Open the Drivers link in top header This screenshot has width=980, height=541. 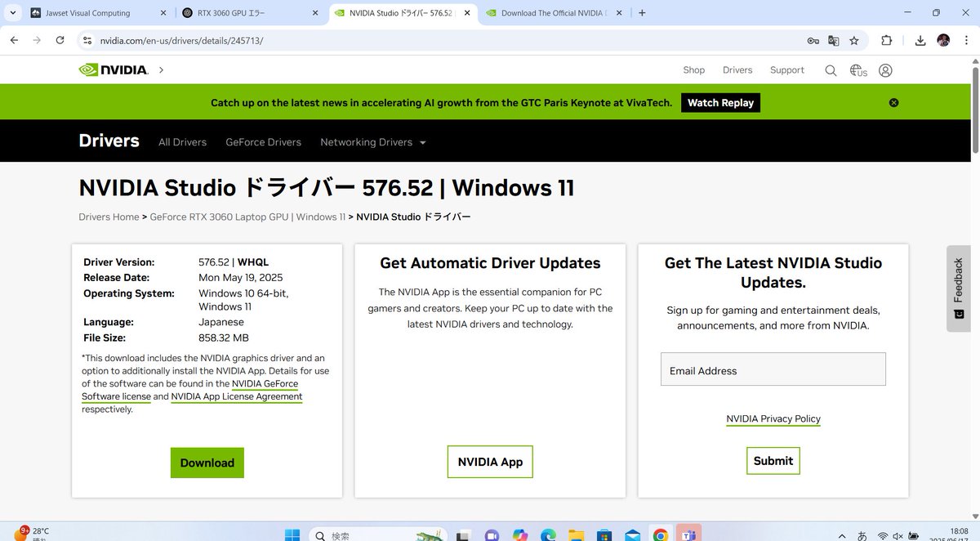737,70
